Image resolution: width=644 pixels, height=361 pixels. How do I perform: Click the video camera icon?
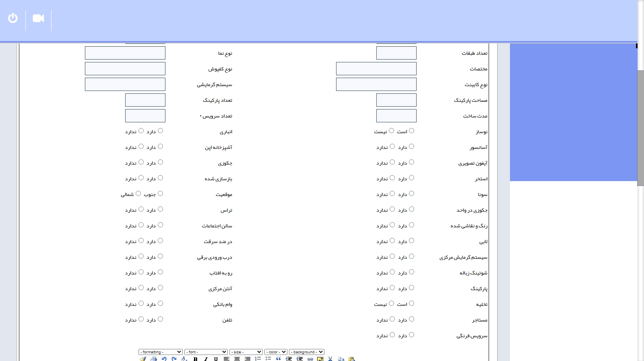click(x=38, y=18)
